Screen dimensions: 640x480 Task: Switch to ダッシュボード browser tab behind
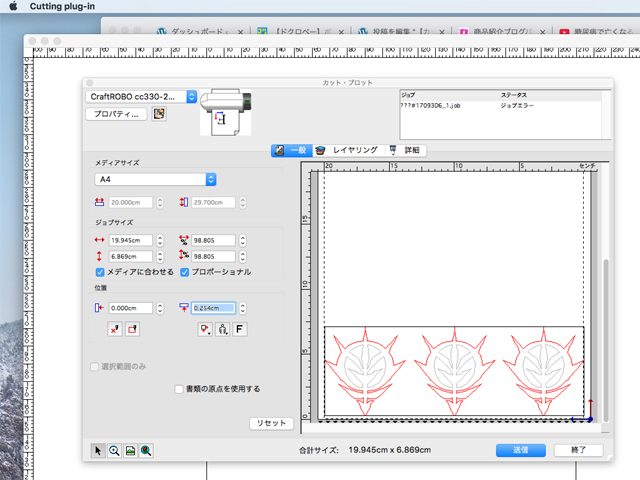click(201, 31)
